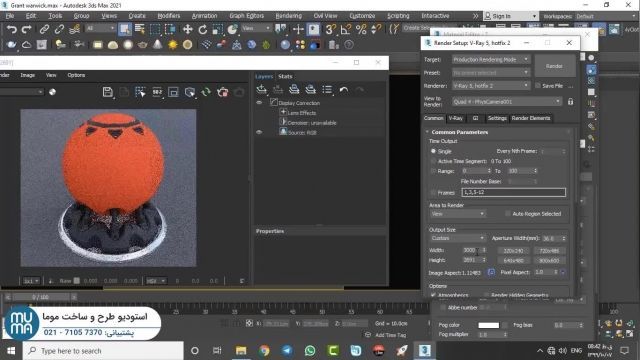This screenshot has height=360, width=640.
Task: Open the reference coordinate View dropdown
Action: click(x=256, y=28)
